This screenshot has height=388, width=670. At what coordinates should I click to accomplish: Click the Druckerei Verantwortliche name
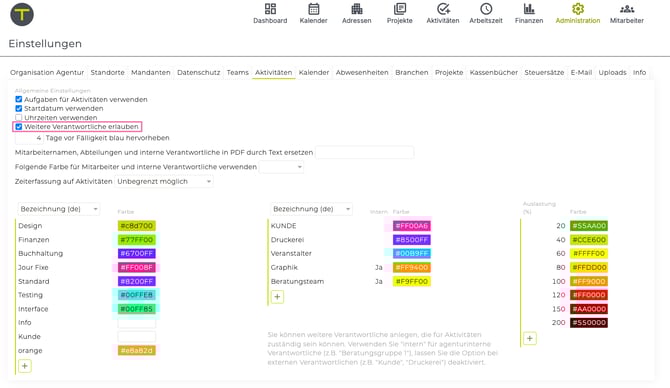click(287, 240)
